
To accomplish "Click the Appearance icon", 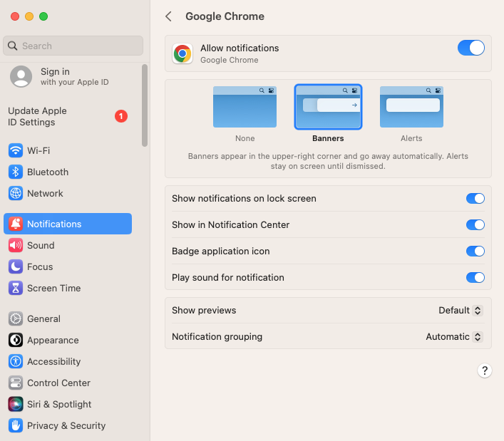I will [16, 340].
